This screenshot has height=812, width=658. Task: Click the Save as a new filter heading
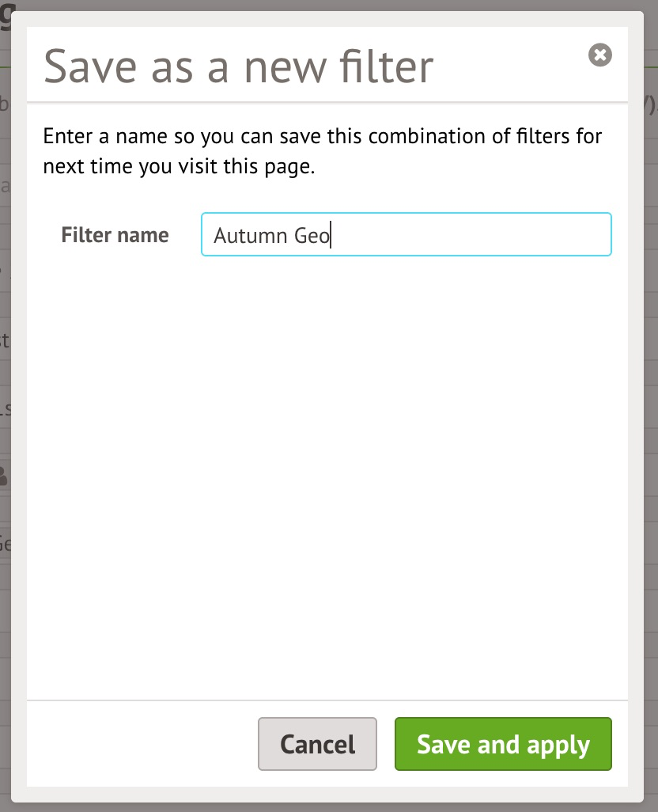pyautogui.click(x=238, y=66)
